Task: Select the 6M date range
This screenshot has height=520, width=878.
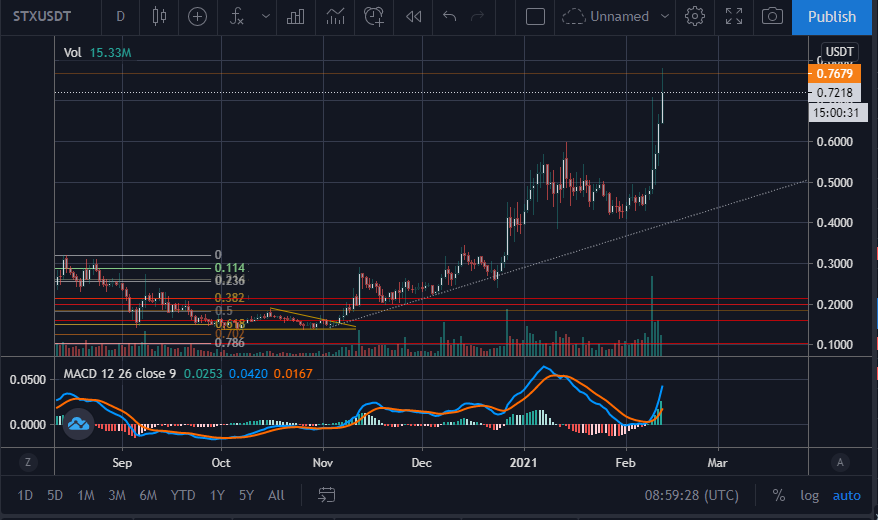Action: [148, 495]
